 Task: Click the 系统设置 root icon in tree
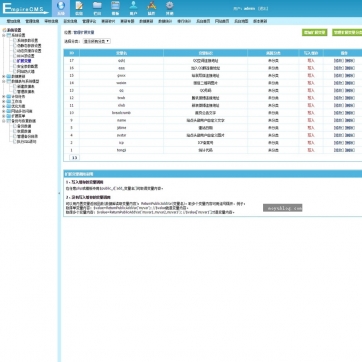pos(4,30)
